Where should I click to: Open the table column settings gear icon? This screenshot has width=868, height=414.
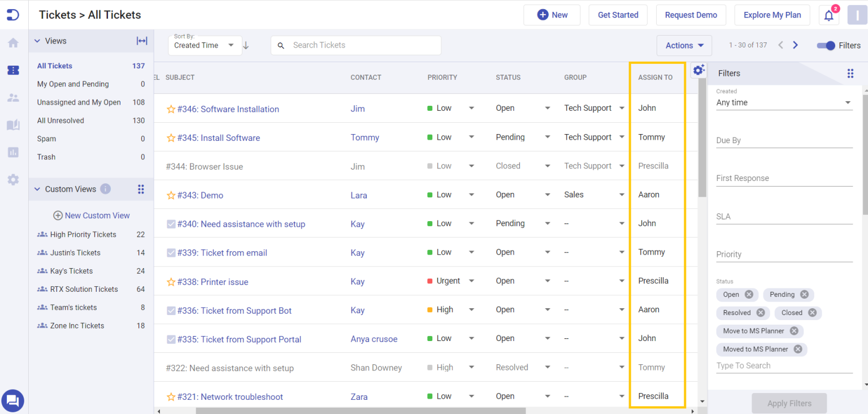click(x=698, y=70)
